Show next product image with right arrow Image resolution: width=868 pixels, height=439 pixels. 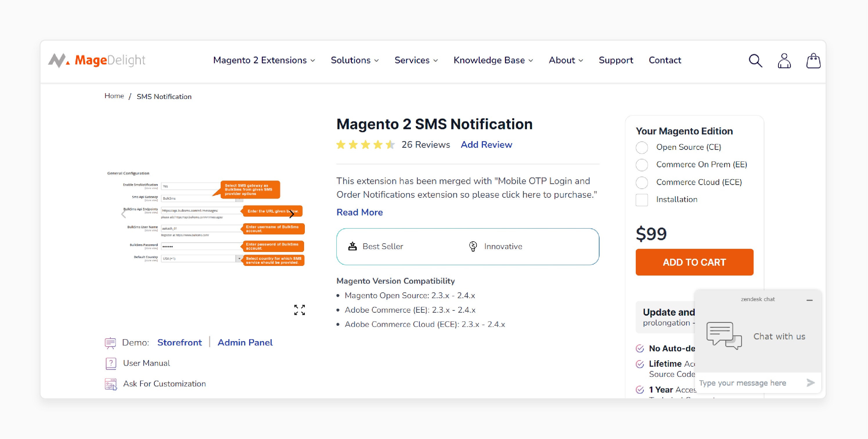[292, 214]
